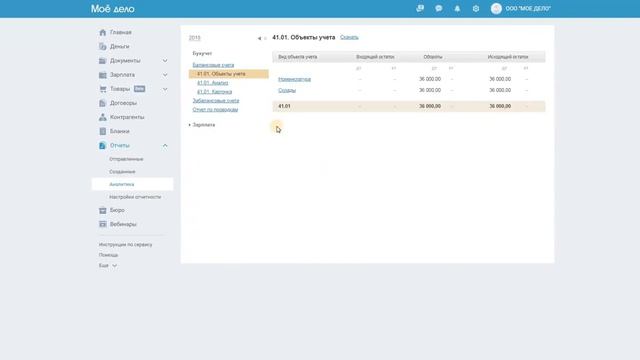
Task: Open the Бланки section
Action: coord(119,131)
